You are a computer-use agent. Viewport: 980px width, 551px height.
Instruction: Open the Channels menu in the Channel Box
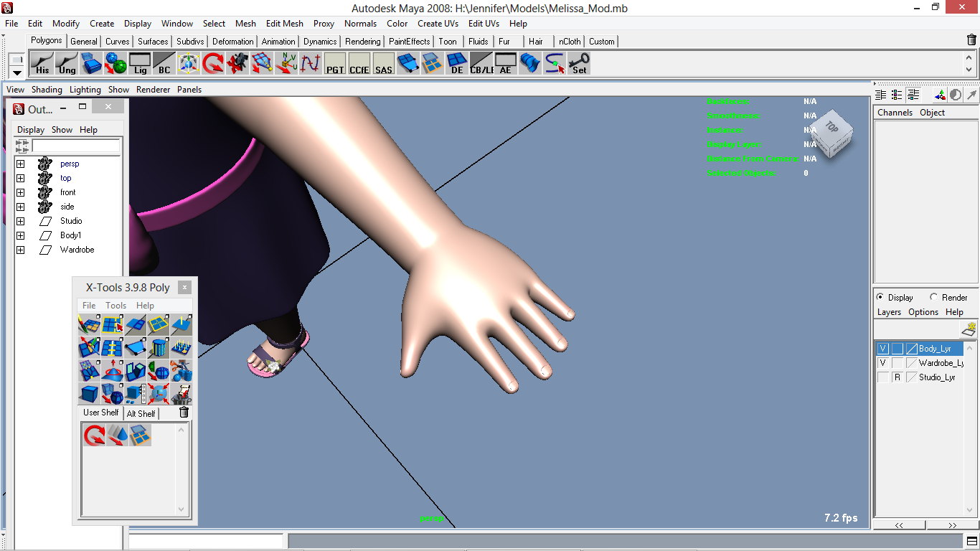(x=895, y=113)
